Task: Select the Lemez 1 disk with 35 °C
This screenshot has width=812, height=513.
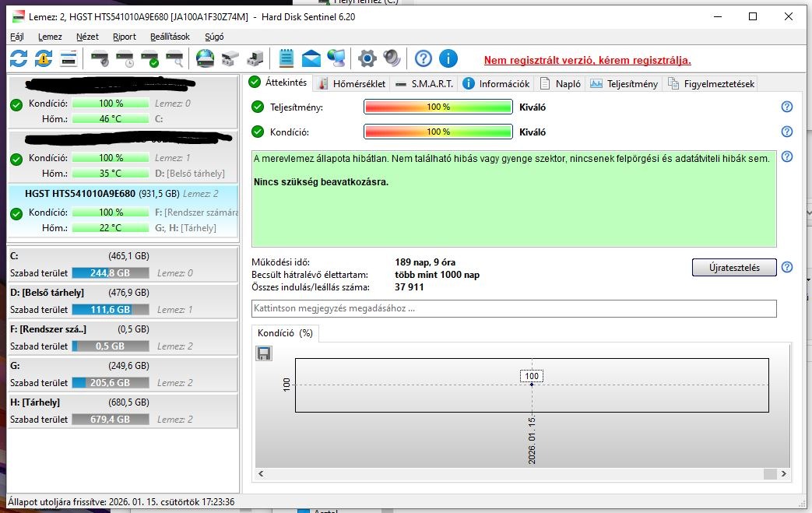Action: click(123, 156)
